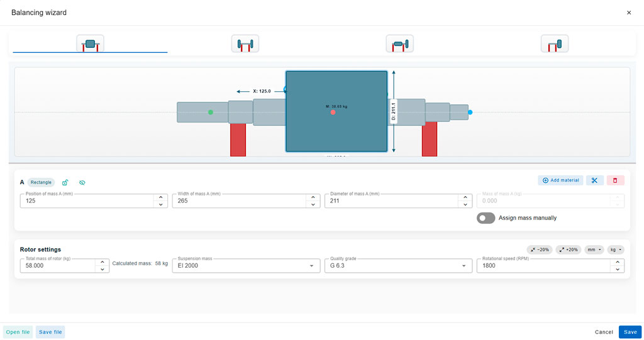Select the rotor configuration with one overhung disc
The image size is (644, 340).
399,43
